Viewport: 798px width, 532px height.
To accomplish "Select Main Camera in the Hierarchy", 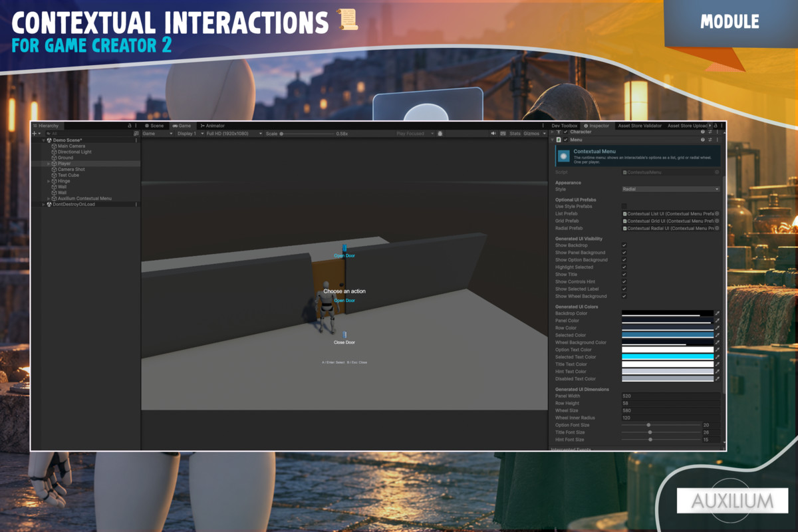I will (x=71, y=146).
